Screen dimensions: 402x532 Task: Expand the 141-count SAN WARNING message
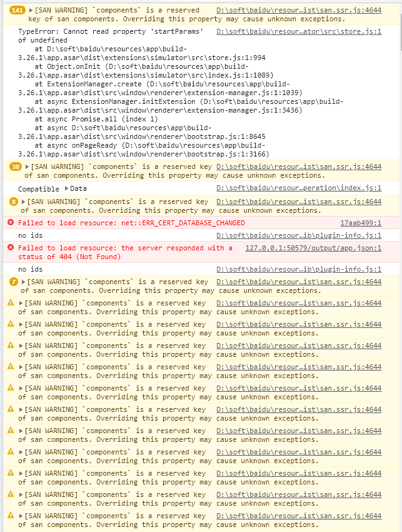[x=31, y=10]
